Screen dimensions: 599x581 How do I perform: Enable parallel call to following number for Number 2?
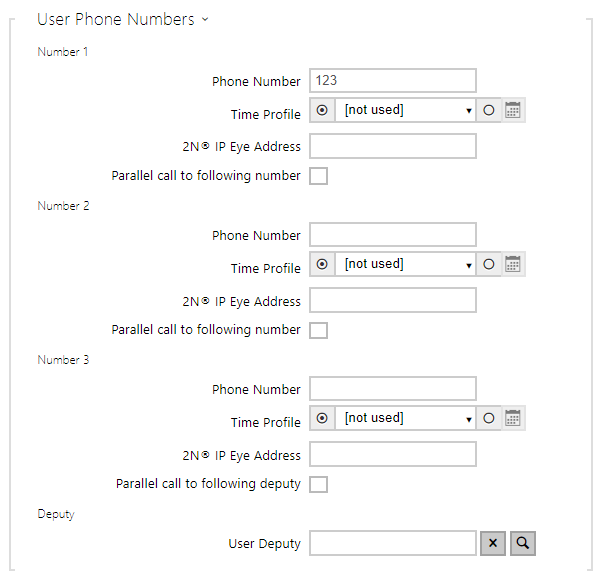click(319, 330)
